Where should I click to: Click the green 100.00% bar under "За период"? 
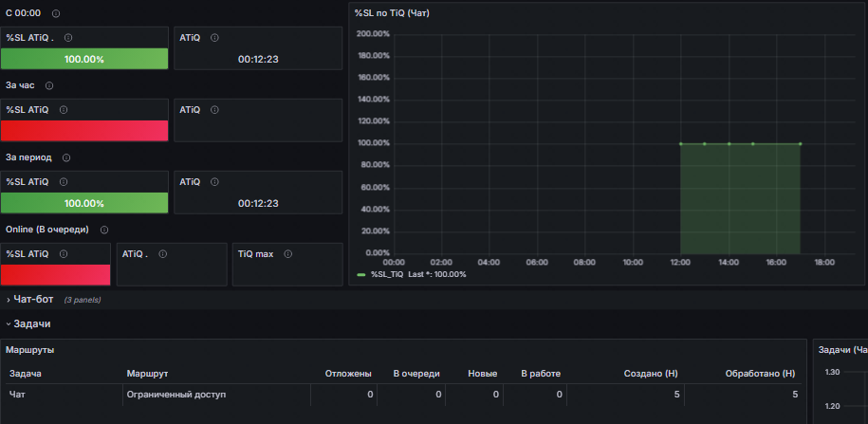(84, 203)
